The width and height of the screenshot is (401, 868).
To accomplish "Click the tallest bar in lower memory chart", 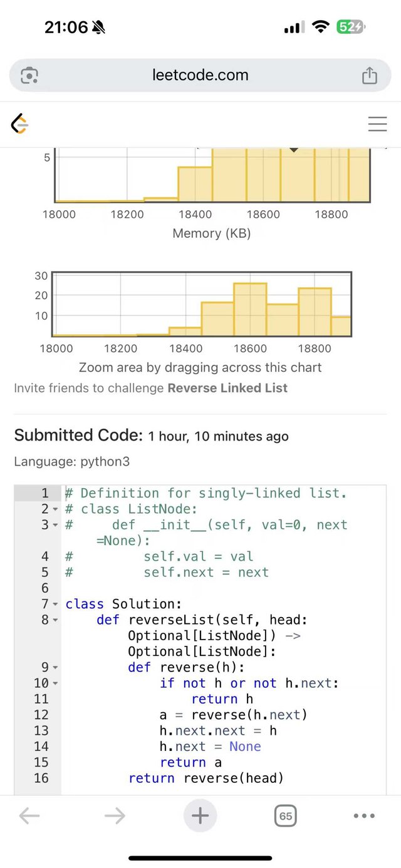I will 250,309.
